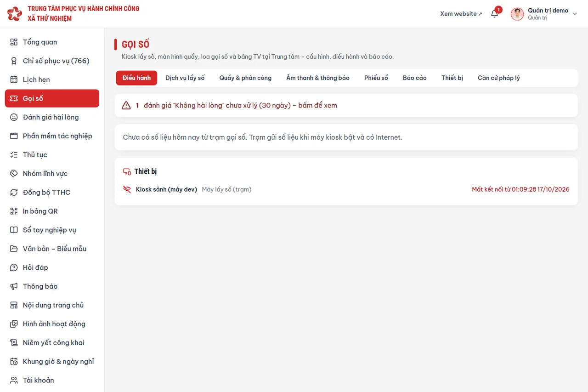Click the Chỉ số phục vụ badge icon
Image resolution: width=588 pixels, height=392 pixels.
tap(14, 61)
